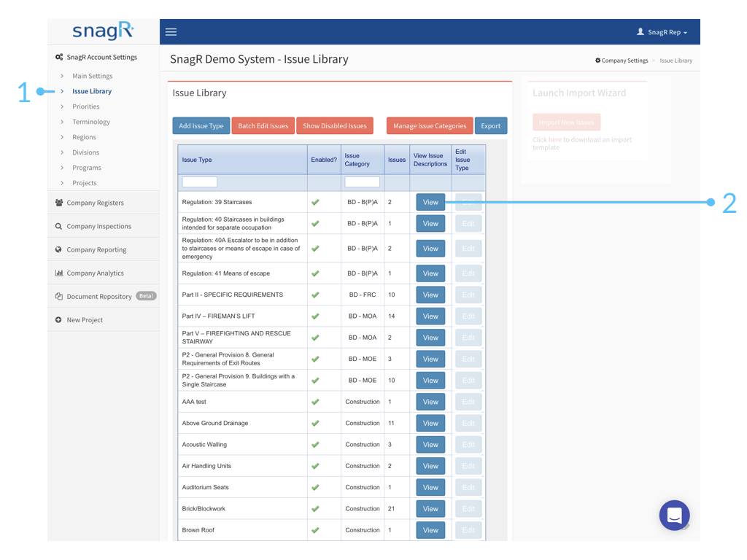This screenshot has height=560, width=747.
Task: Click the enabled checkmark for Part IV – FIREMAN'S LIFT
Action: click(x=315, y=316)
